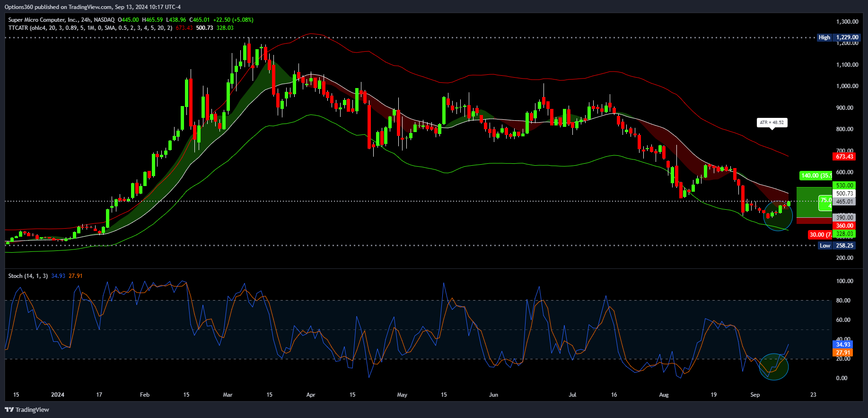The width and height of the screenshot is (868, 418).
Task: Click the Apr label on the time axis
Action: click(311, 395)
